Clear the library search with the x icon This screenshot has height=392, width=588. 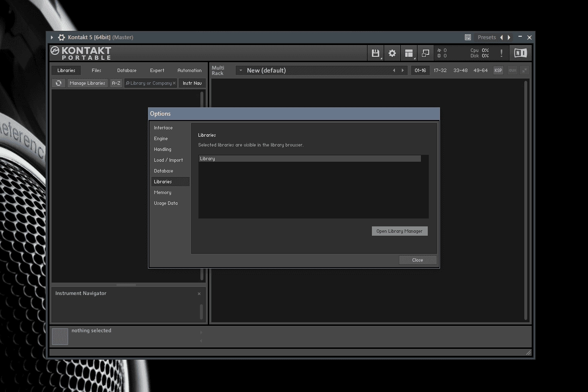click(x=174, y=83)
